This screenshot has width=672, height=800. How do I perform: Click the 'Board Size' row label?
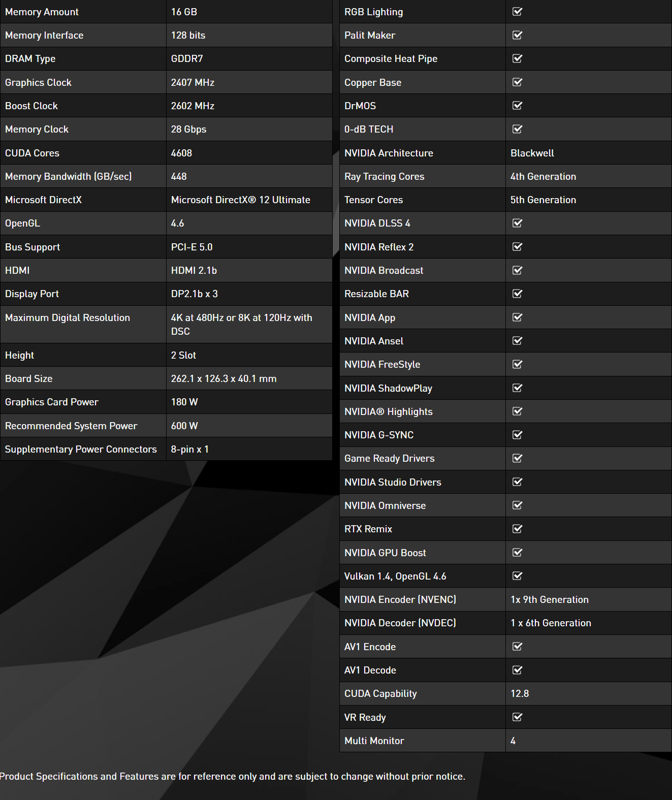(29, 378)
